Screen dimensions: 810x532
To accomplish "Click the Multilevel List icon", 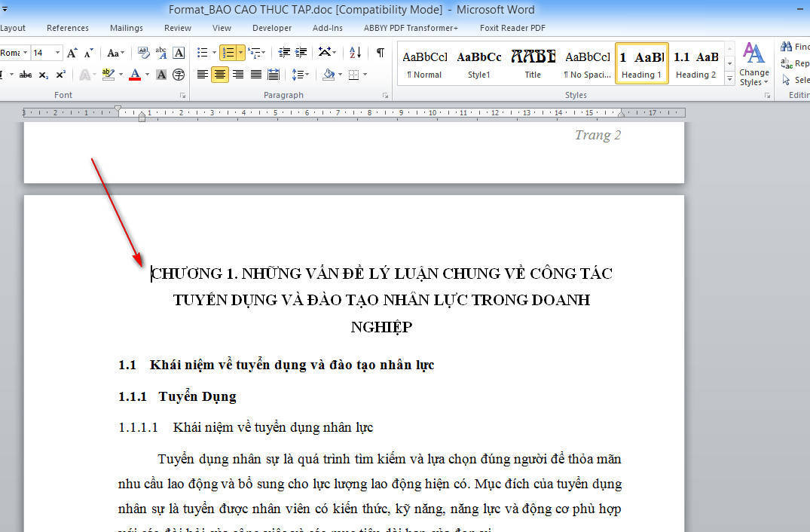I will coord(254,53).
